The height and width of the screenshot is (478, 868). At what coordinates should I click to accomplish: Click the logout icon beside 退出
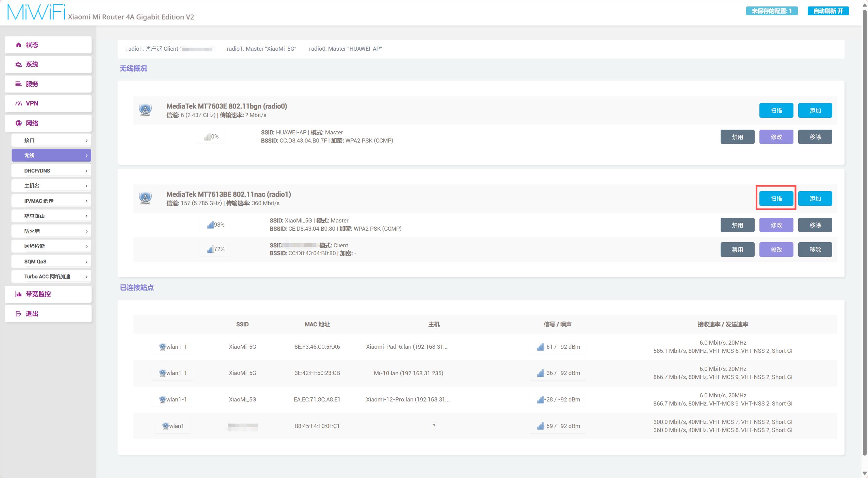coord(19,314)
